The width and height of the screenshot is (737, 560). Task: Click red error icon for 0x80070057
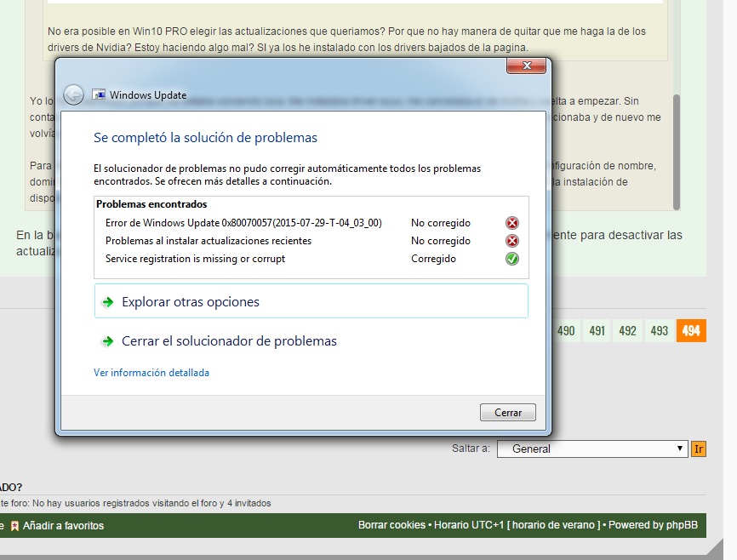tap(511, 223)
